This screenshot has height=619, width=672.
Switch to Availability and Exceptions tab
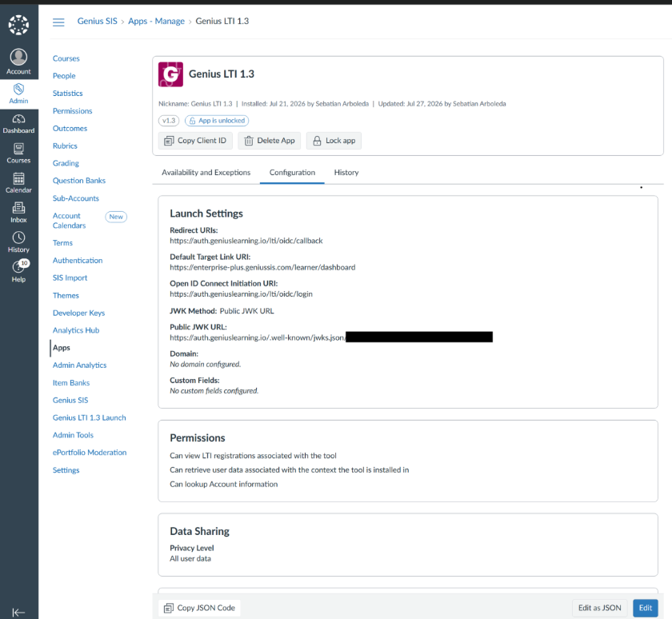(x=206, y=172)
